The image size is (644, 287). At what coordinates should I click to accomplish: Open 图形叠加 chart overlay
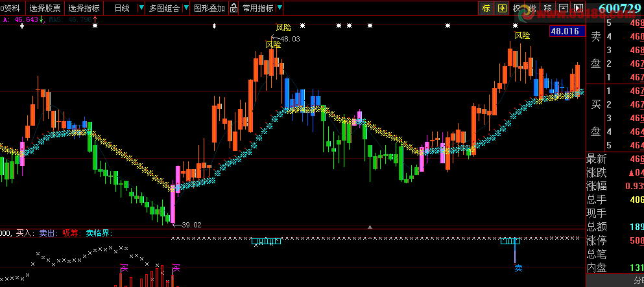(x=209, y=8)
